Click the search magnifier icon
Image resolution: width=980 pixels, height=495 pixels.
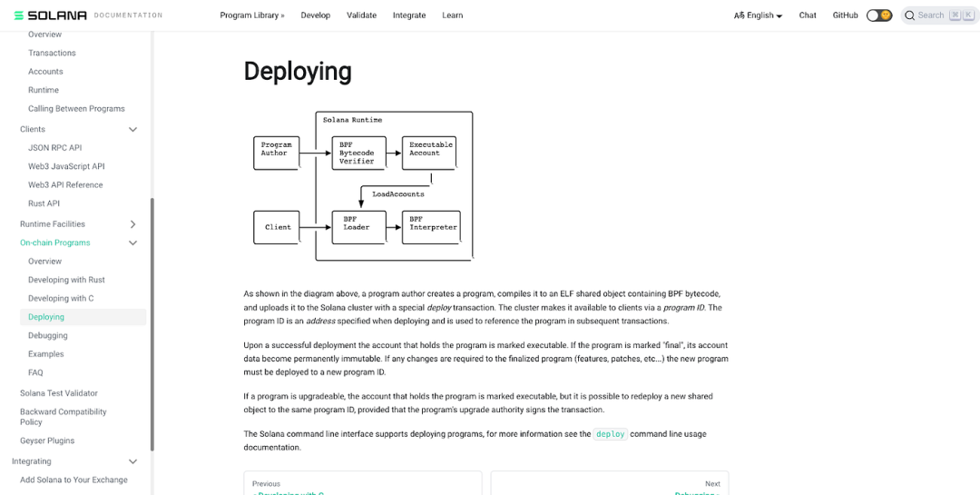pos(910,15)
